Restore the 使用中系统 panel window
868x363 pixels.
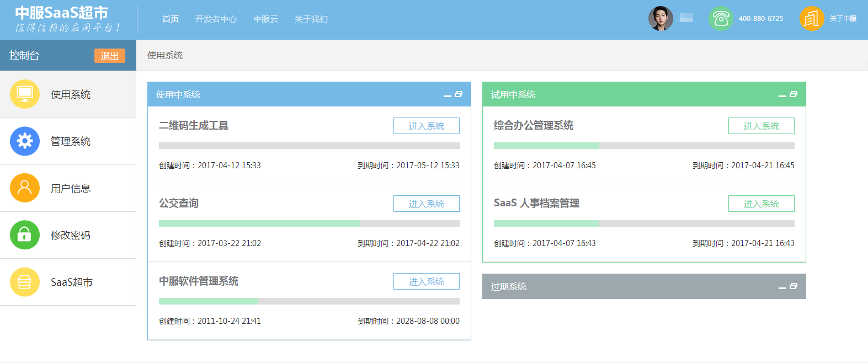(459, 94)
